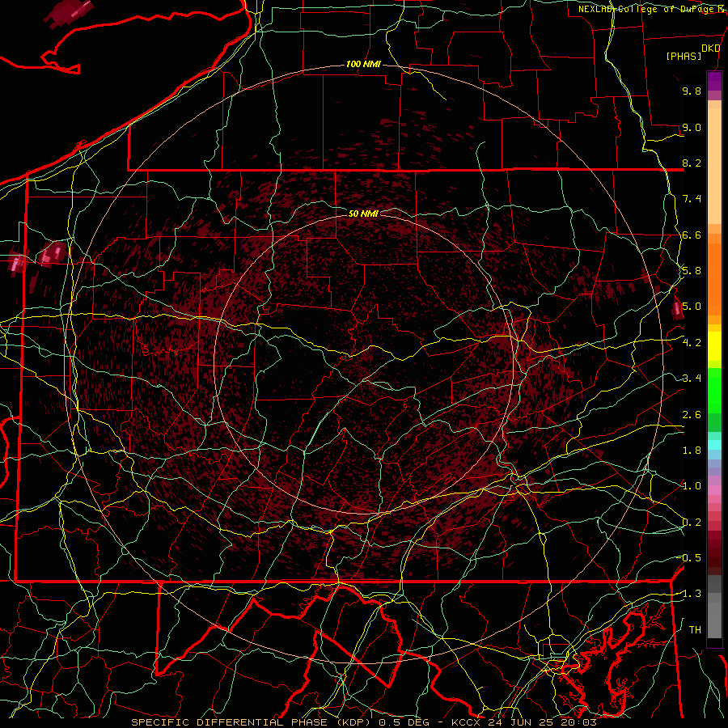Screen dimensions: 728x728
Task: Select the -1.3 legend value
Action: (690, 594)
